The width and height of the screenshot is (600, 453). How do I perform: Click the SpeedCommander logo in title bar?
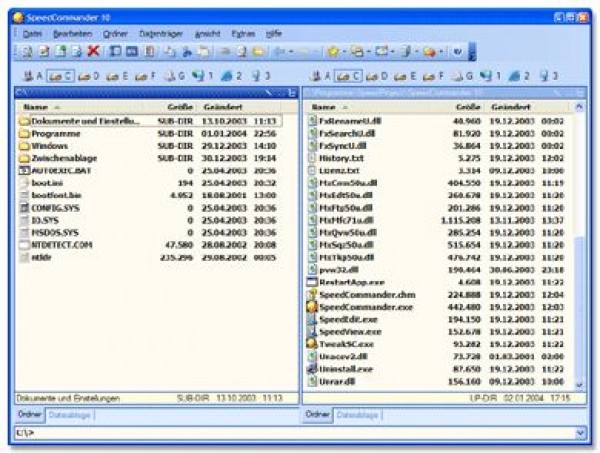[x=18, y=18]
